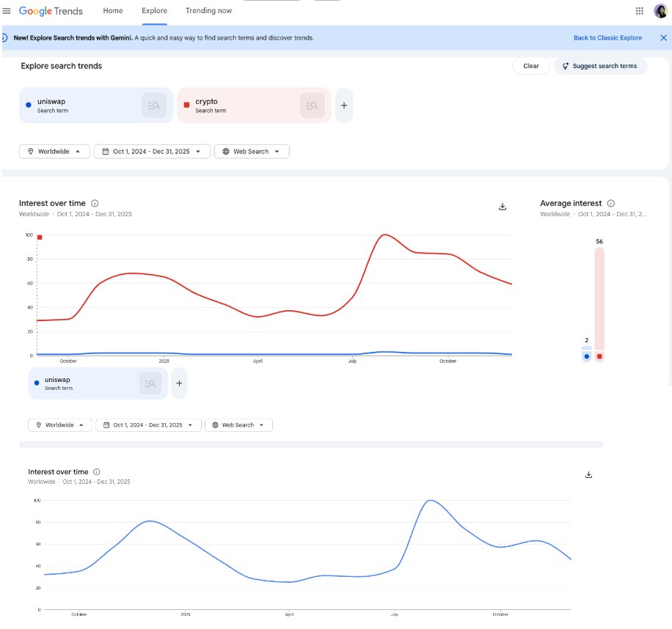Switch to the Trending now tab

[x=208, y=11]
